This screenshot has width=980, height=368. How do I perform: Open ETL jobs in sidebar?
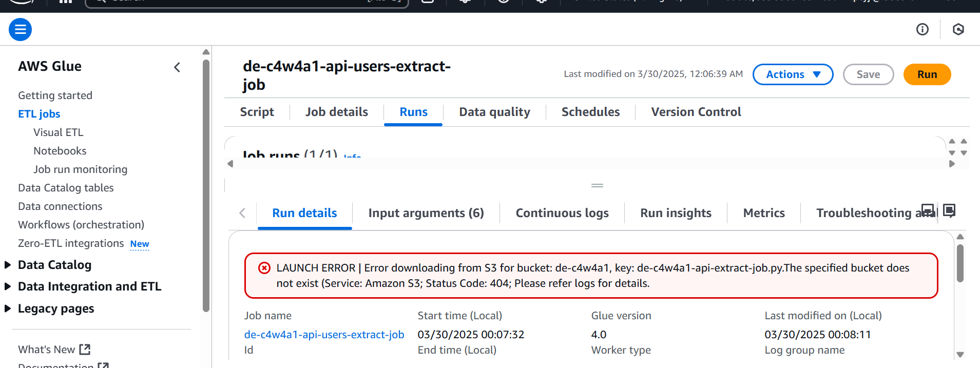click(39, 114)
